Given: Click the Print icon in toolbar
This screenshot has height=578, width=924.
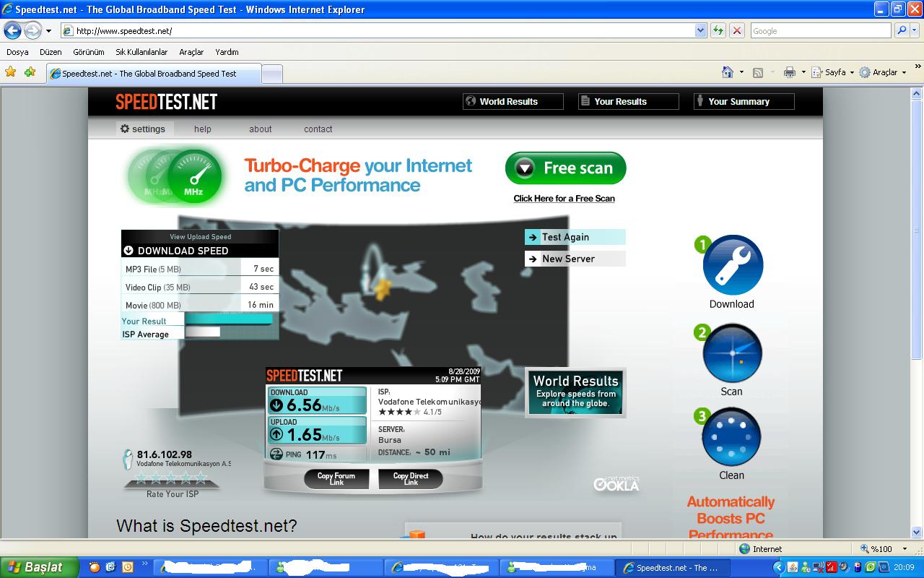Looking at the screenshot, I should coord(790,72).
